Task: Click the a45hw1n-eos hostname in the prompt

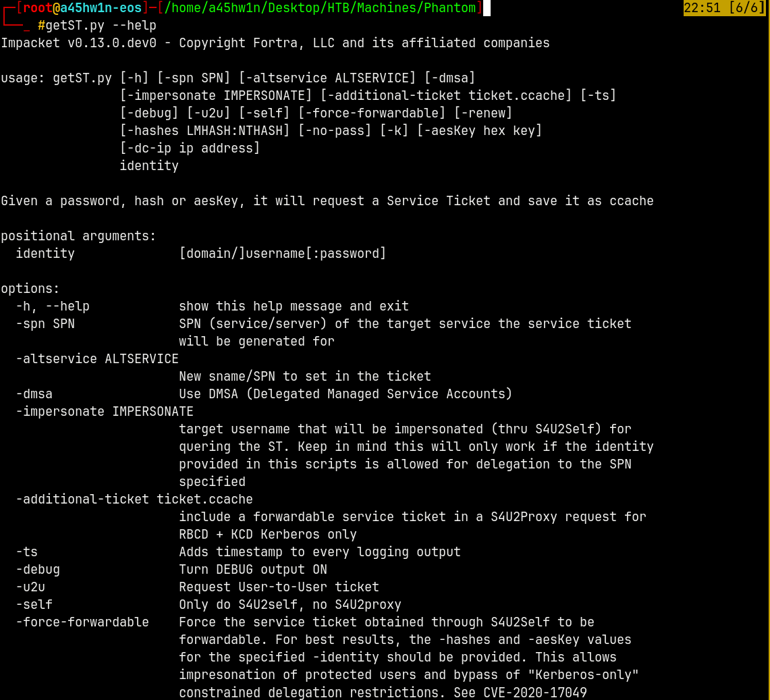Action: (101, 8)
